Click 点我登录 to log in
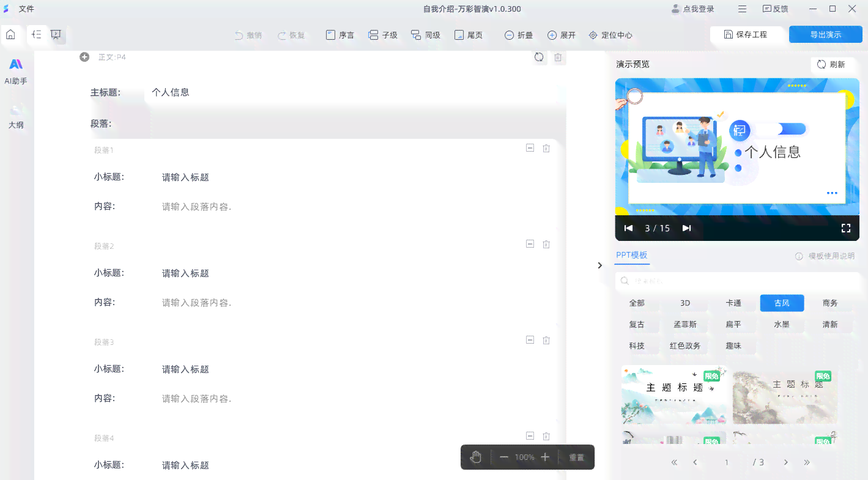Image resolution: width=868 pixels, height=480 pixels. coord(693,9)
